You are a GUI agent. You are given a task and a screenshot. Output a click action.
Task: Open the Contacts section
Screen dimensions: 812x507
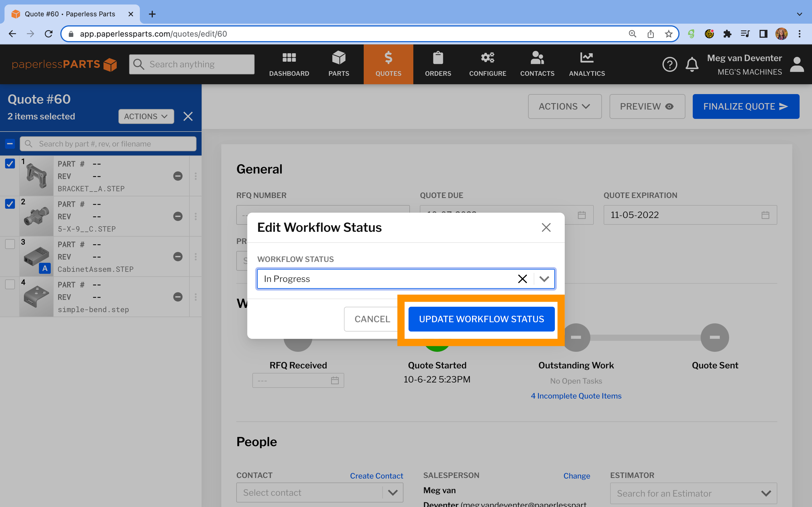[x=537, y=65]
